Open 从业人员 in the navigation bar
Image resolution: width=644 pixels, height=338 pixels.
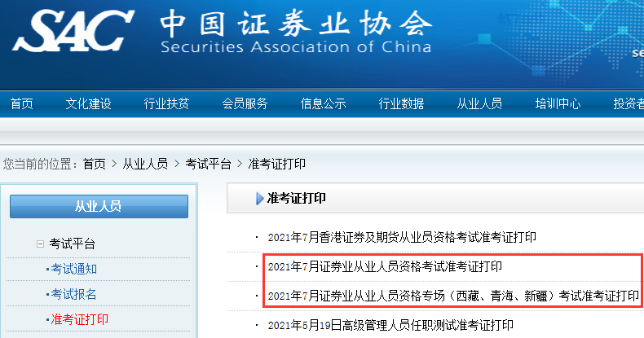479,103
